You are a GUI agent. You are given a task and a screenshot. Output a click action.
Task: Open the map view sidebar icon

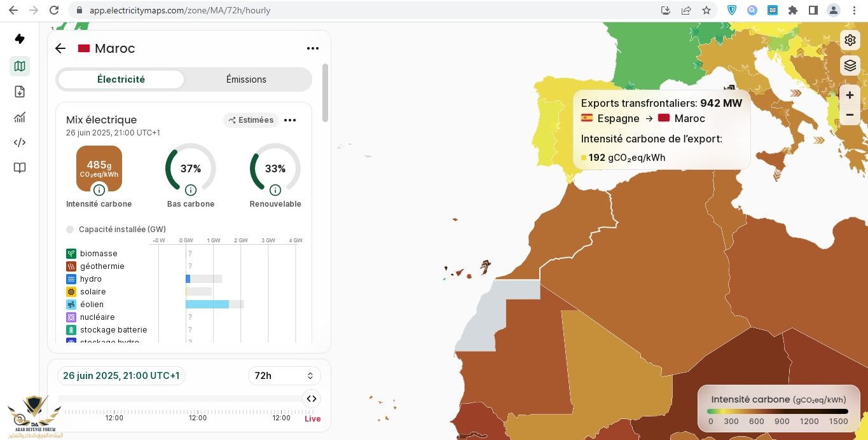(20, 66)
